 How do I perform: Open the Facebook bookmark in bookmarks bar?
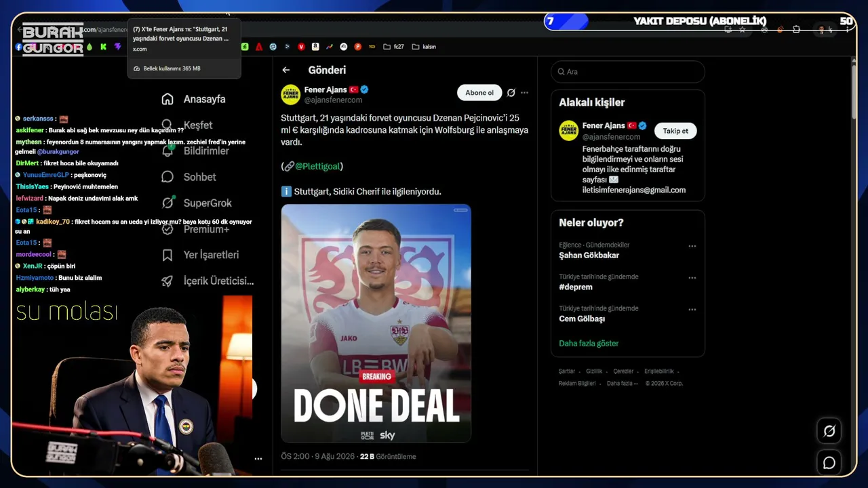click(x=19, y=47)
